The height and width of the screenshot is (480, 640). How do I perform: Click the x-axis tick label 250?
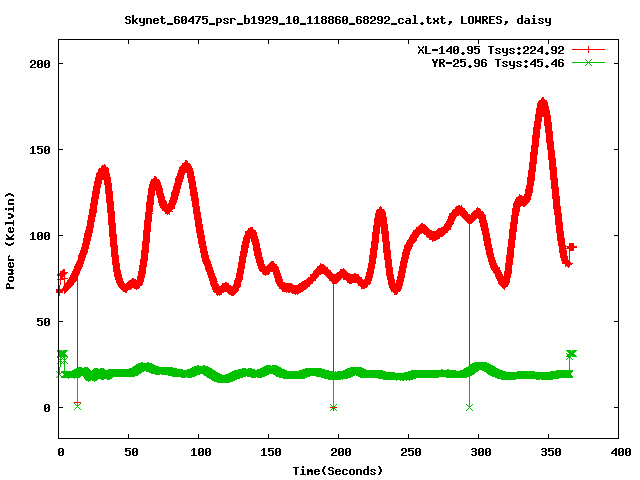tap(411, 452)
